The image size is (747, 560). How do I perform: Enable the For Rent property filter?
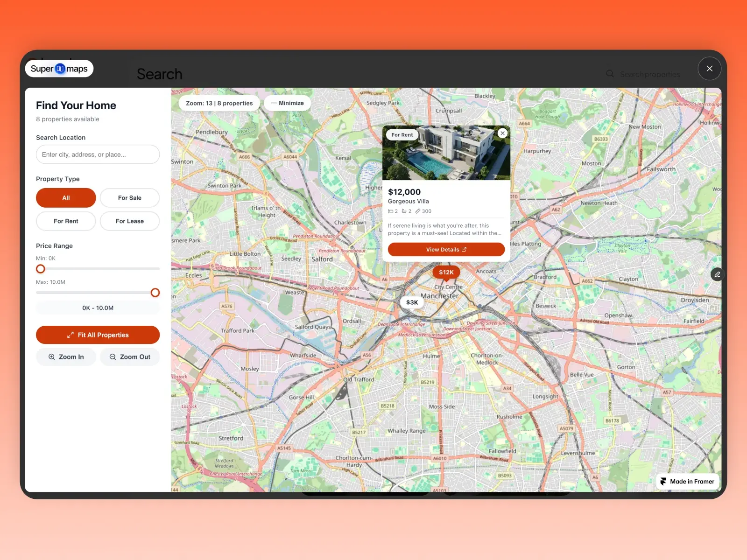(x=65, y=221)
